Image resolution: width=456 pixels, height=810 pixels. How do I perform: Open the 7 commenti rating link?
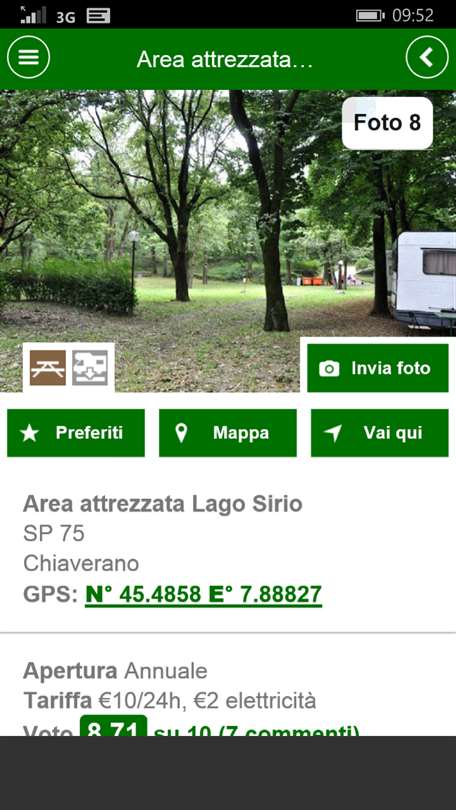click(257, 729)
